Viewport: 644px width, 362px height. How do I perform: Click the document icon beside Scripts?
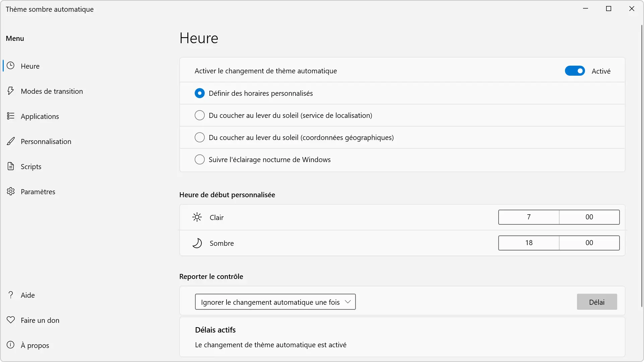point(11,166)
